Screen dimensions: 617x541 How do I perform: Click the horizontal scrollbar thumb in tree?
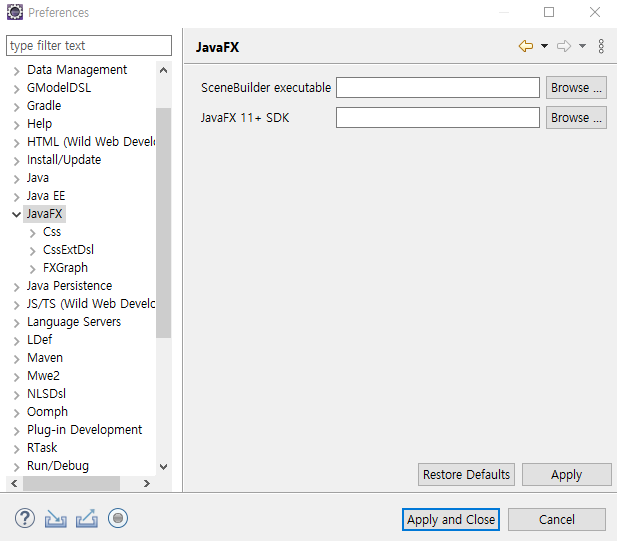pos(71,483)
